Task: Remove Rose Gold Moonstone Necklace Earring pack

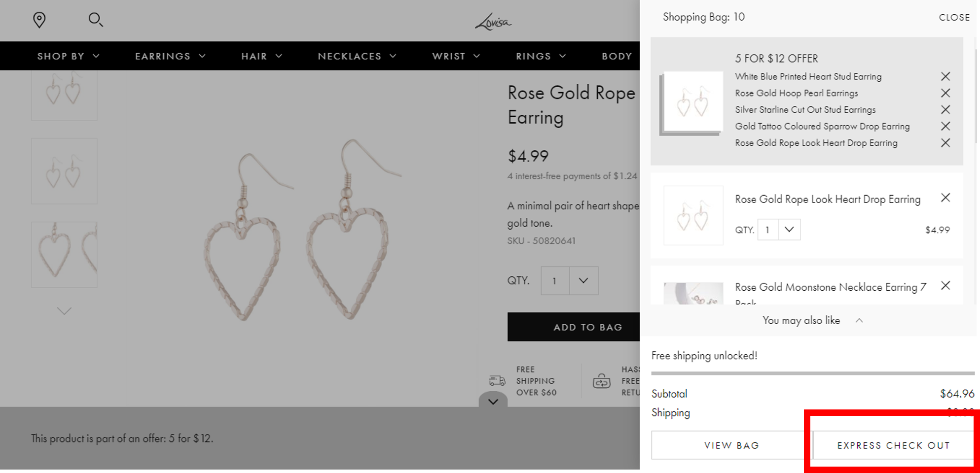Action: pos(945,286)
